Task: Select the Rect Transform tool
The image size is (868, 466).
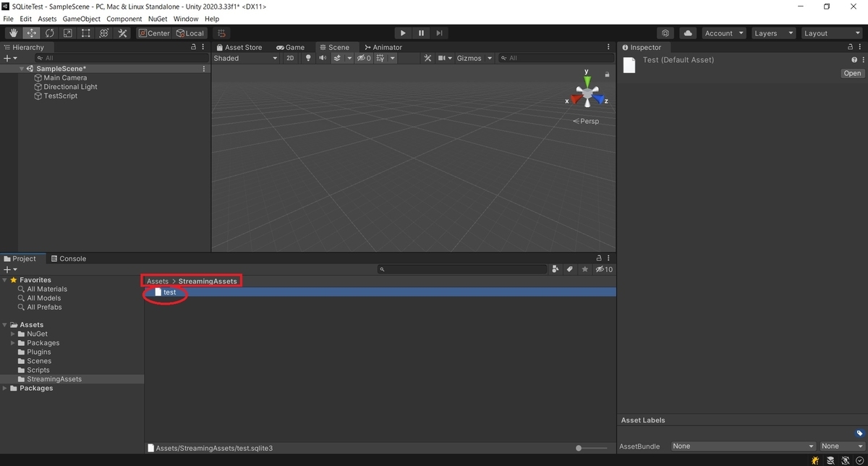Action: tap(85, 33)
